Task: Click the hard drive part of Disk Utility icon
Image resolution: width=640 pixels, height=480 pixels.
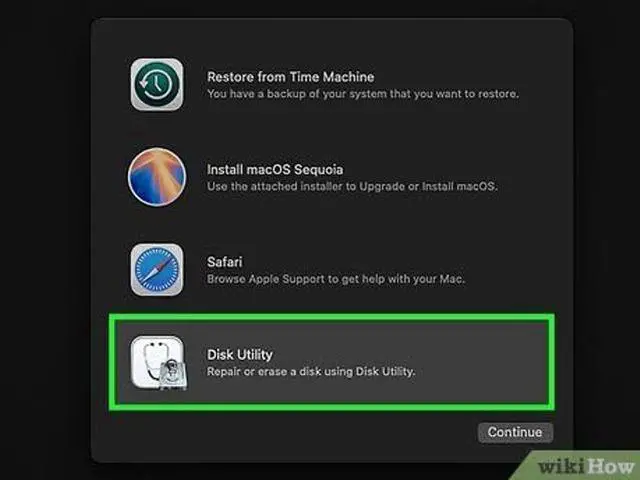Action: pyautogui.click(x=173, y=375)
